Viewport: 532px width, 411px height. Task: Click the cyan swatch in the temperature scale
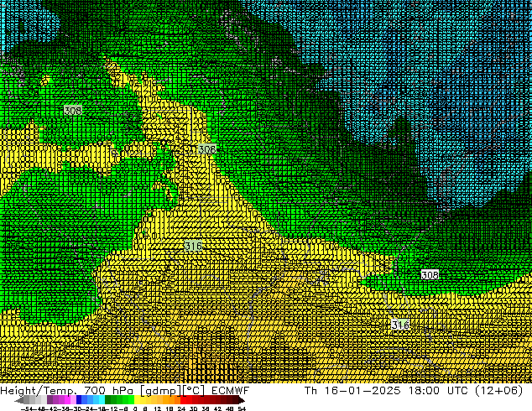pyautogui.click(x=97, y=401)
